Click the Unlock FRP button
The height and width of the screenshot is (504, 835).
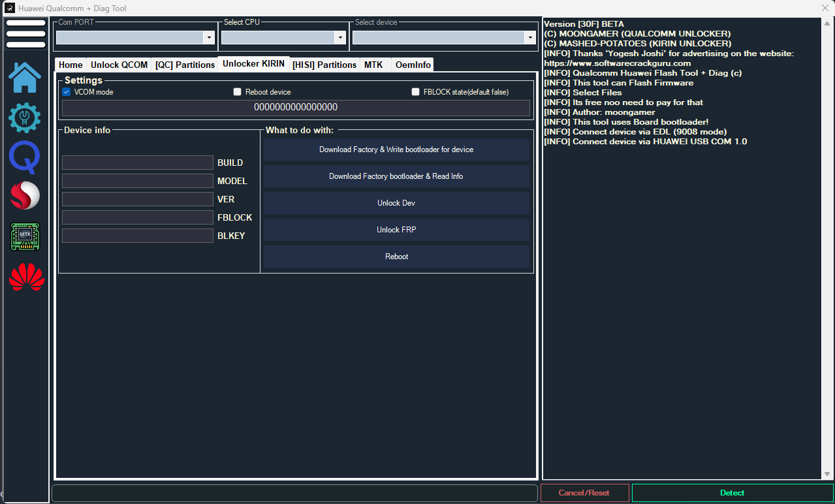[396, 230]
